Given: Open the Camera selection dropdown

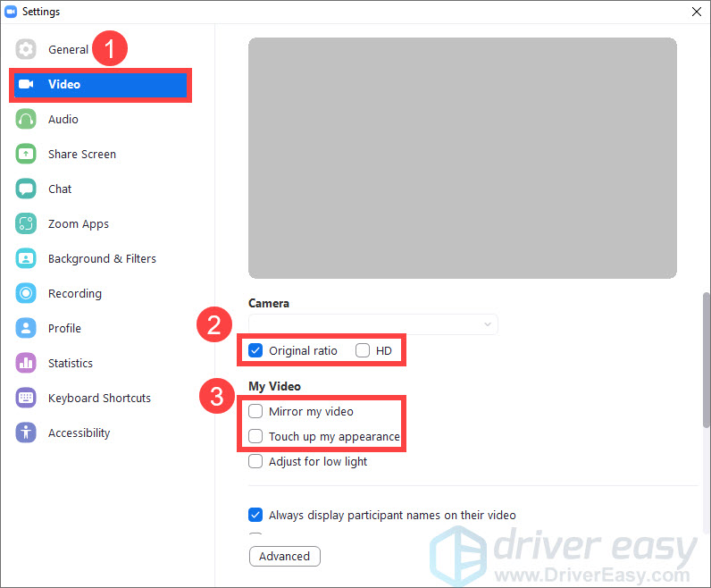Looking at the screenshot, I should [372, 324].
